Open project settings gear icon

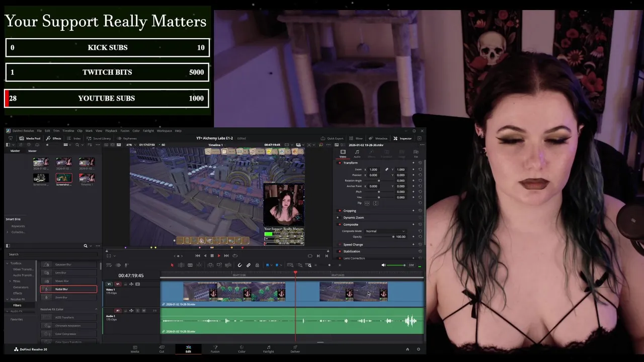coord(418,349)
